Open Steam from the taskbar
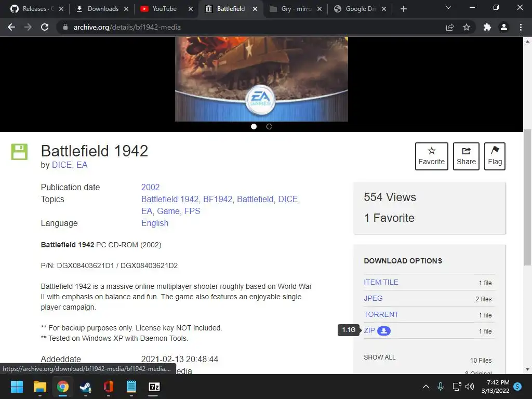532x399 pixels. point(86,387)
